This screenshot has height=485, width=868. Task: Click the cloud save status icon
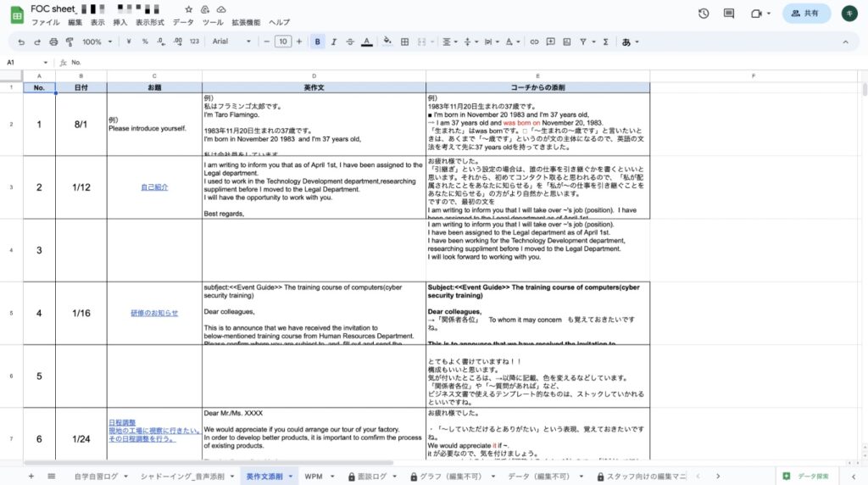point(221,9)
